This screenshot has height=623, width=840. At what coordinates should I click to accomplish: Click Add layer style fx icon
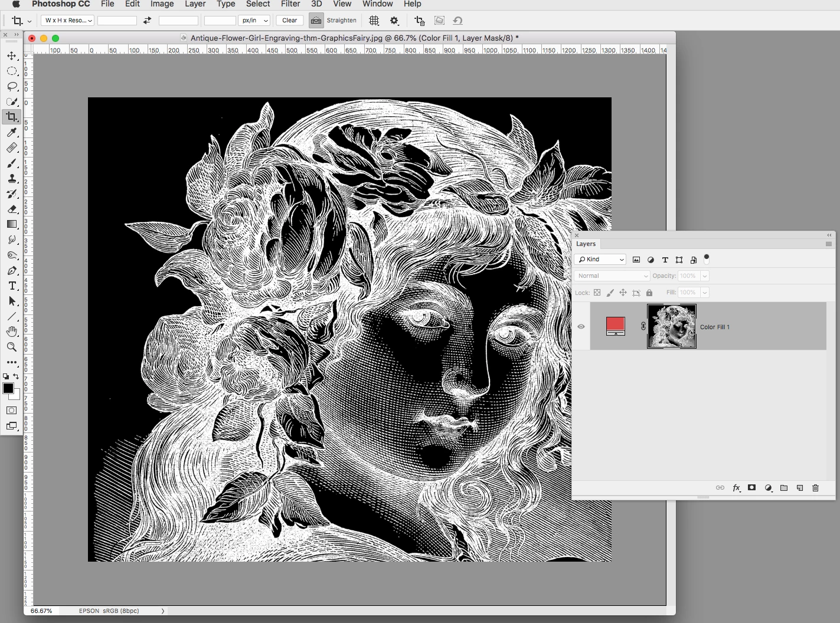pos(736,488)
